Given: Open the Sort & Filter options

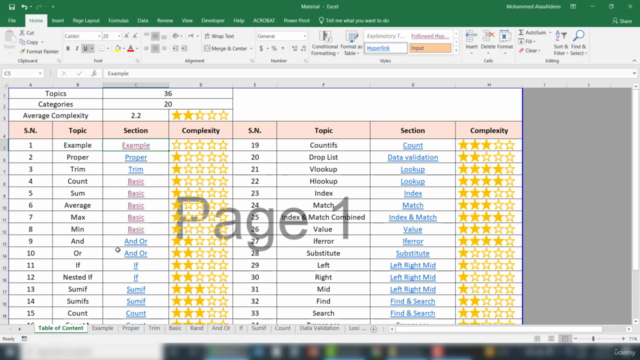Looking at the screenshot, I should (561, 43).
